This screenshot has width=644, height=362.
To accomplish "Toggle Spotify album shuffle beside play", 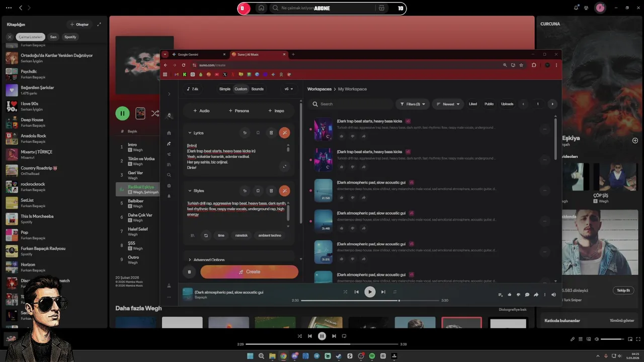I will tap(155, 114).
